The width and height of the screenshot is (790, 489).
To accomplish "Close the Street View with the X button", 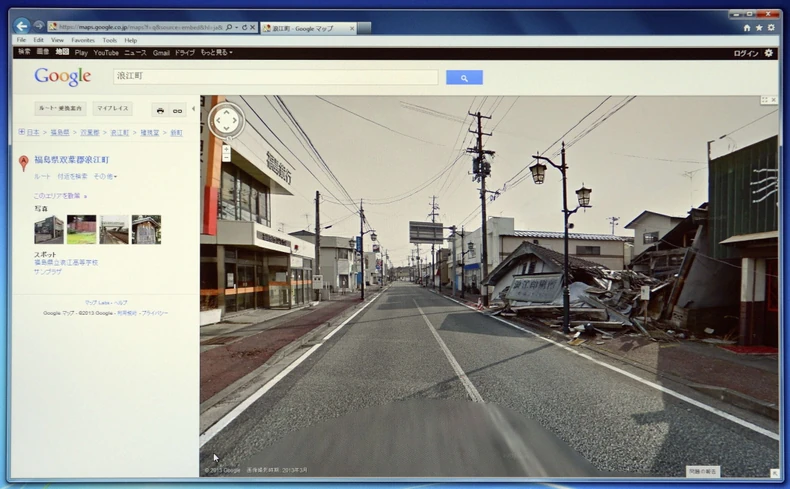I will coord(774,101).
